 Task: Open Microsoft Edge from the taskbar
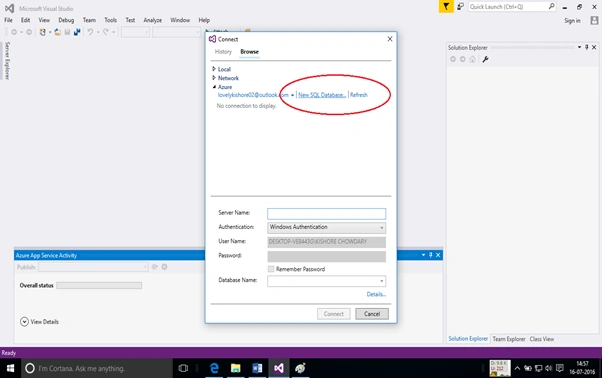[214, 368]
